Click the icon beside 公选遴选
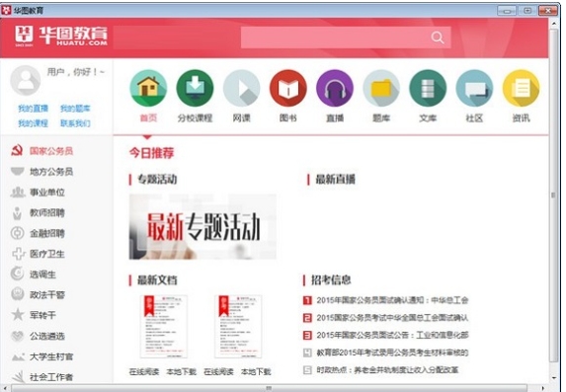The width and height of the screenshot is (566, 392). coord(18,336)
